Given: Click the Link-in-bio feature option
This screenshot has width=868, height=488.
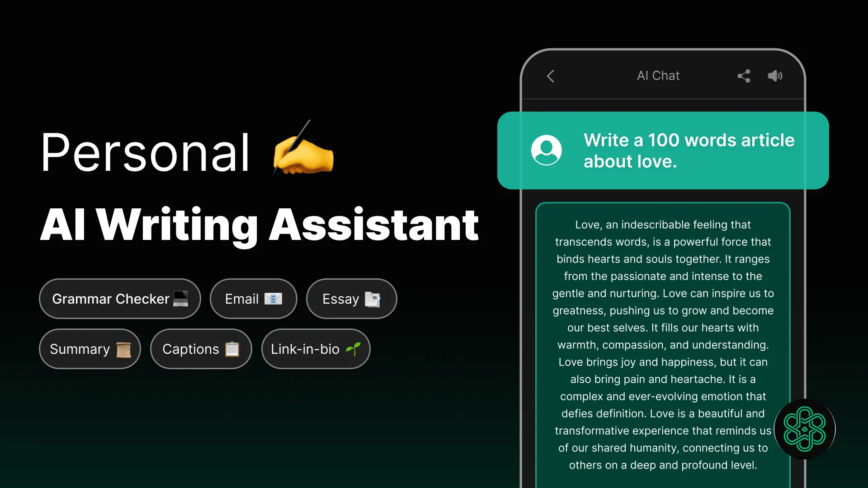Looking at the screenshot, I should (x=316, y=348).
